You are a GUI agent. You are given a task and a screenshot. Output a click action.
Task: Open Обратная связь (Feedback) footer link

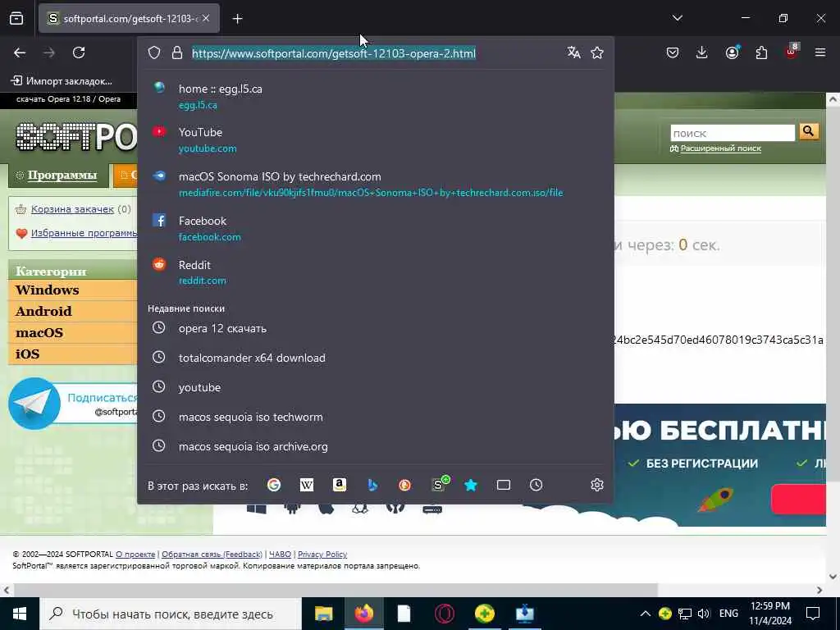(212, 554)
